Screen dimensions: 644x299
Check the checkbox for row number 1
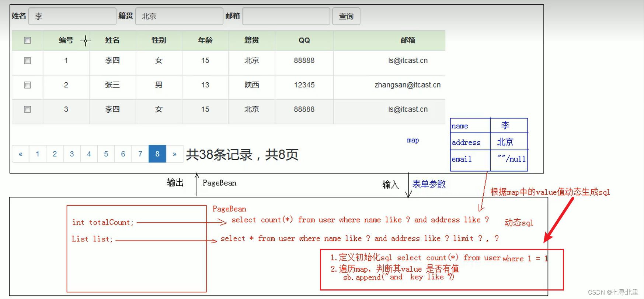pyautogui.click(x=27, y=61)
